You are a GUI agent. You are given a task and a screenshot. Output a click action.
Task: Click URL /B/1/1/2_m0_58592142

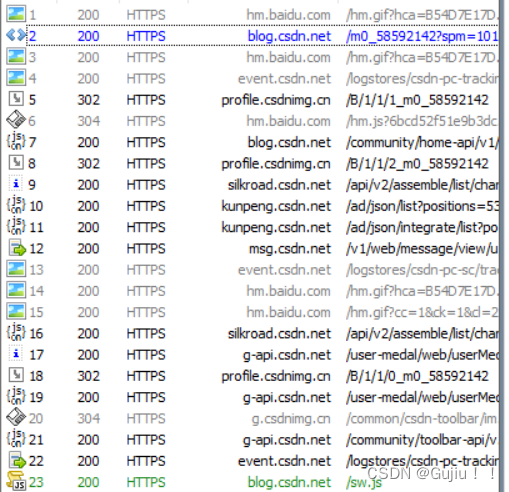417,163
